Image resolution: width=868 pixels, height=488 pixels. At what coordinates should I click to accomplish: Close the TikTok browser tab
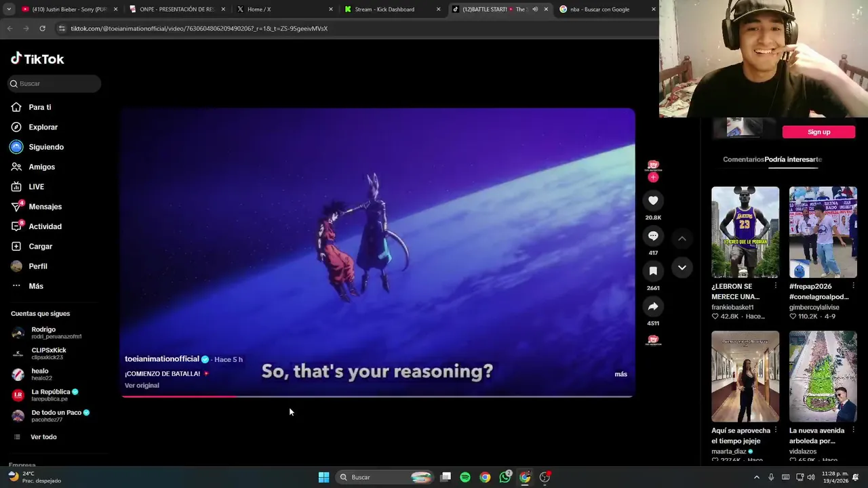[x=546, y=9]
